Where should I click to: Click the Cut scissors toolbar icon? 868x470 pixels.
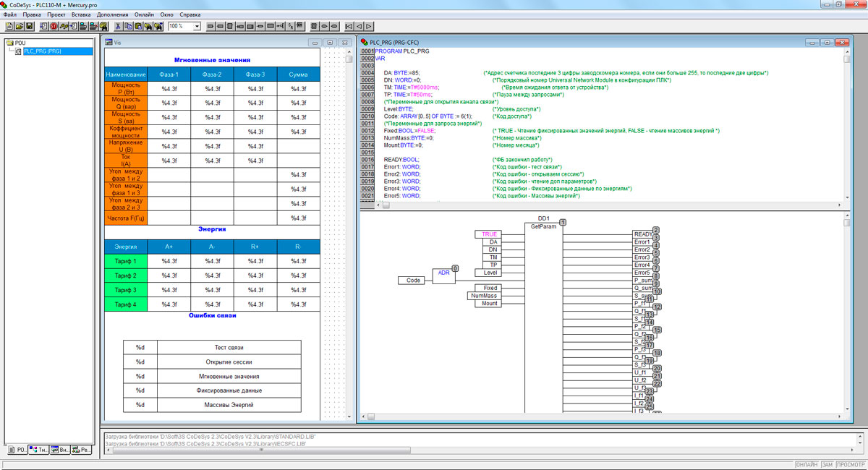pos(117,26)
